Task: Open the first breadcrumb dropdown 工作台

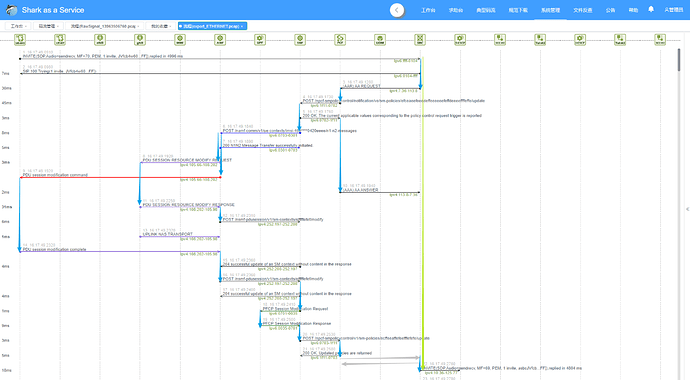Action: 18,26
